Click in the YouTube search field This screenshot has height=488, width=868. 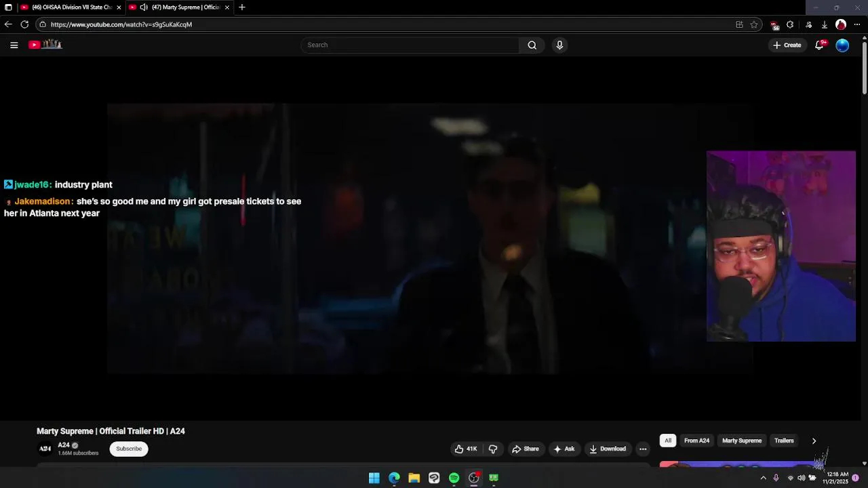410,45
